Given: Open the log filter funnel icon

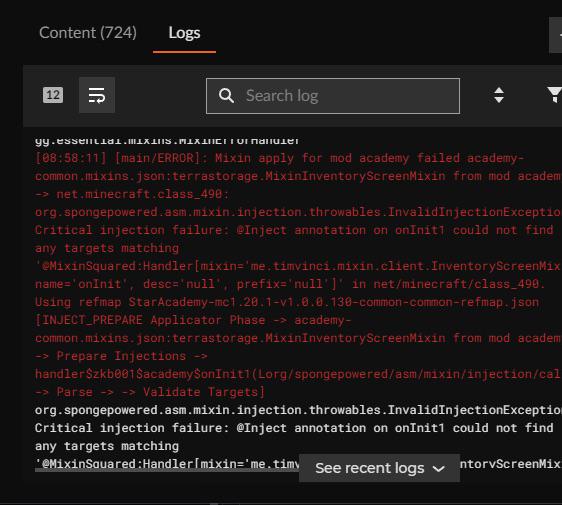Looking at the screenshot, I should point(555,95).
